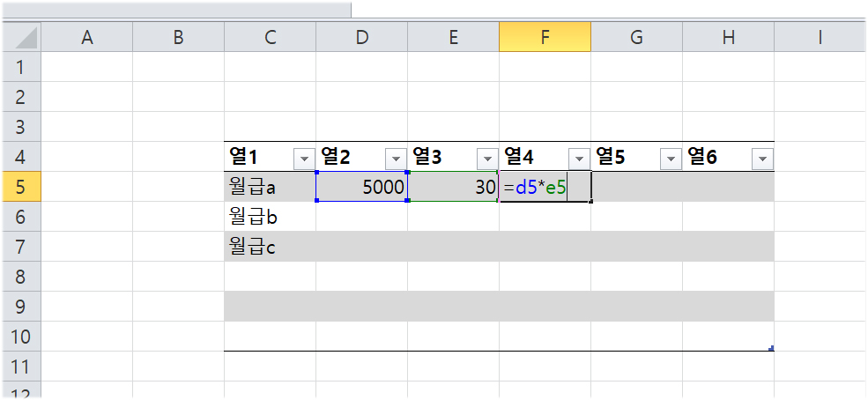Select row 11 header
This screenshot has width=868, height=400.
point(21,366)
